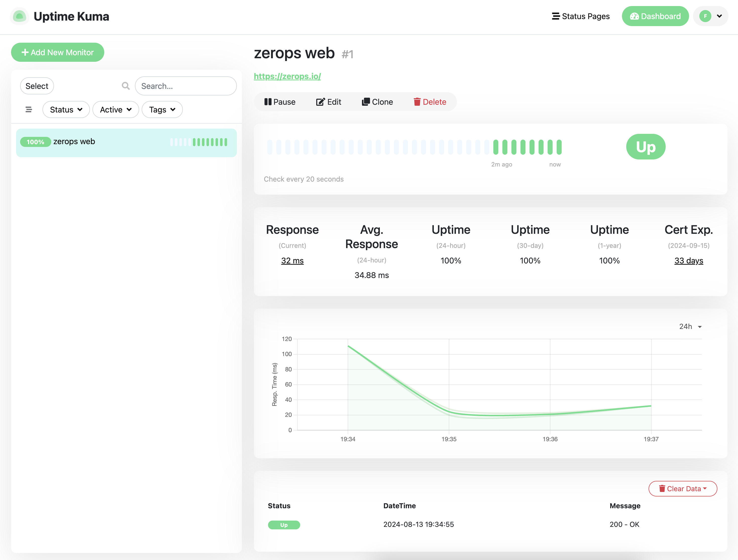This screenshot has height=560, width=738.
Task: Open the Edit monitor action
Action: [x=329, y=102]
